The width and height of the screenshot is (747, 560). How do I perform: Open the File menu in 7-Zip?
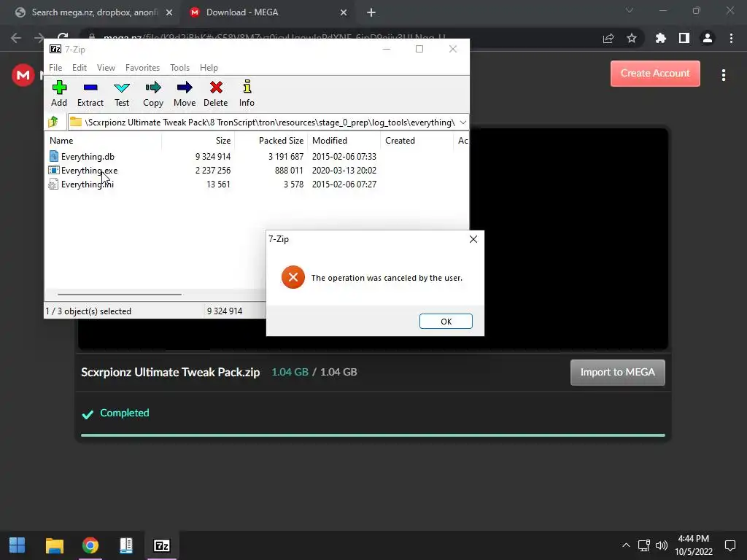click(x=55, y=68)
